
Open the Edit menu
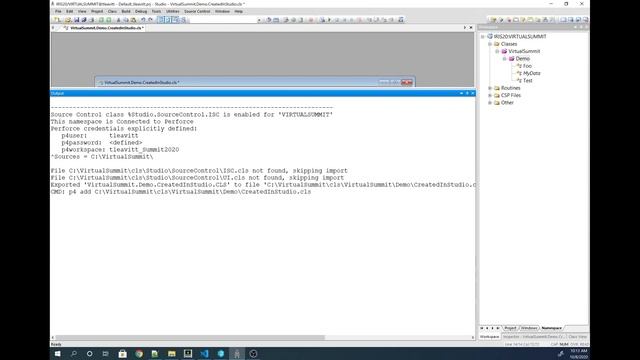pos(70,11)
